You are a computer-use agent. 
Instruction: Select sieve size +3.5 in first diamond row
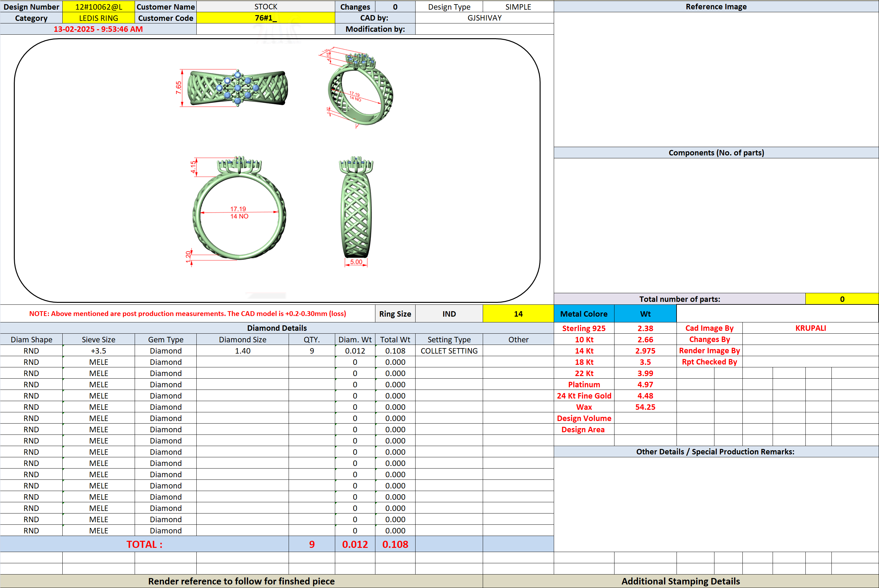click(99, 351)
